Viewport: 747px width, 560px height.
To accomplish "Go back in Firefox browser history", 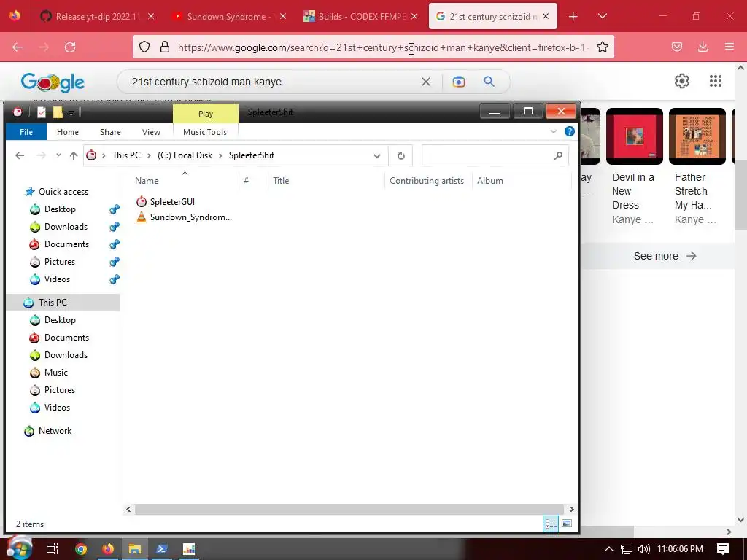I will 18,47.
